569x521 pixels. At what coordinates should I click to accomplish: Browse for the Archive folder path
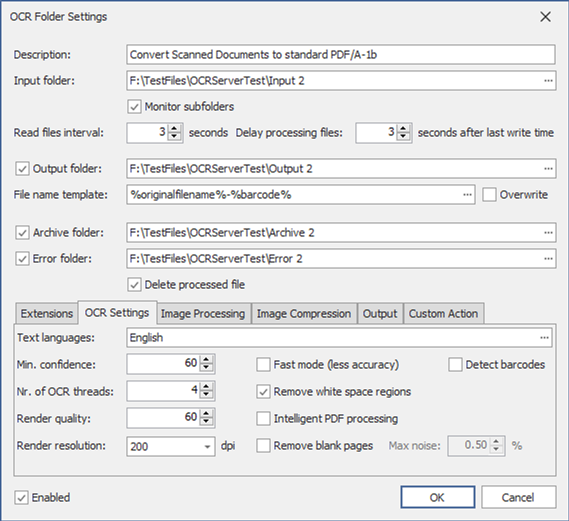548,233
